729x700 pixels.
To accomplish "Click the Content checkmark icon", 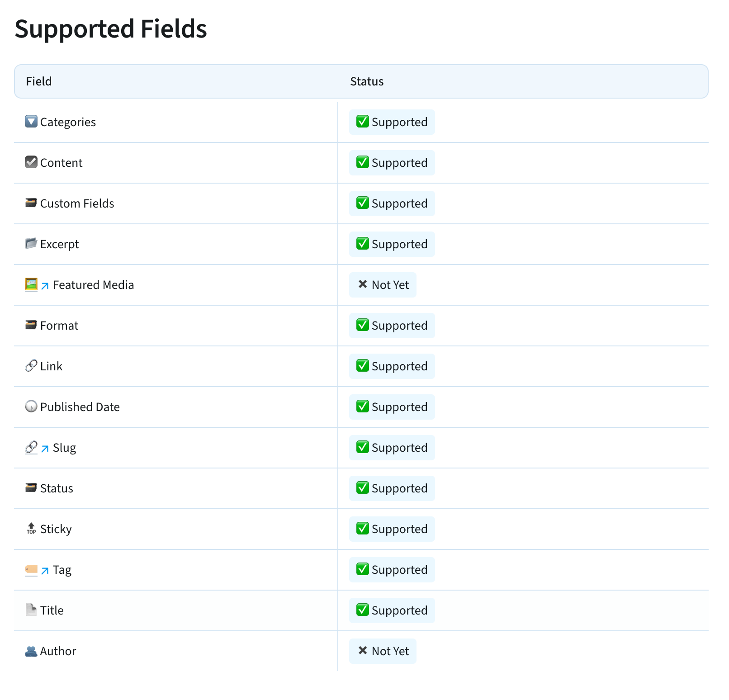I will pyautogui.click(x=31, y=162).
